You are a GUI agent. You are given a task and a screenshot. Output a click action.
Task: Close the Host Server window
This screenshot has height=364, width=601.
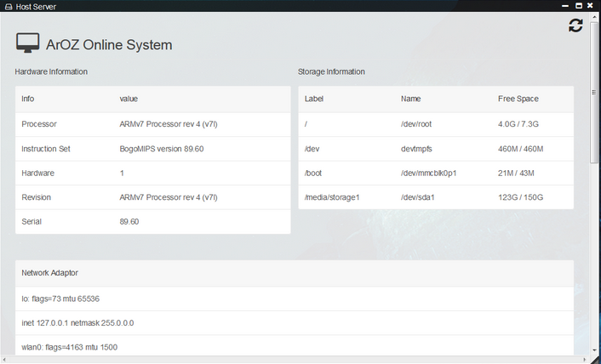point(592,5)
